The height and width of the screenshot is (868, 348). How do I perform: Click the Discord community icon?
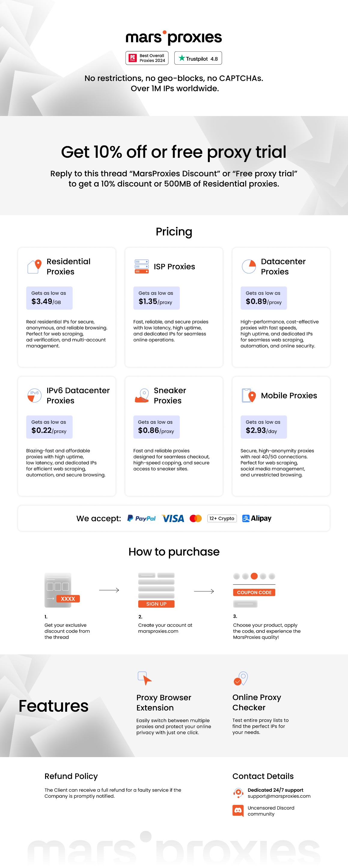point(238,810)
